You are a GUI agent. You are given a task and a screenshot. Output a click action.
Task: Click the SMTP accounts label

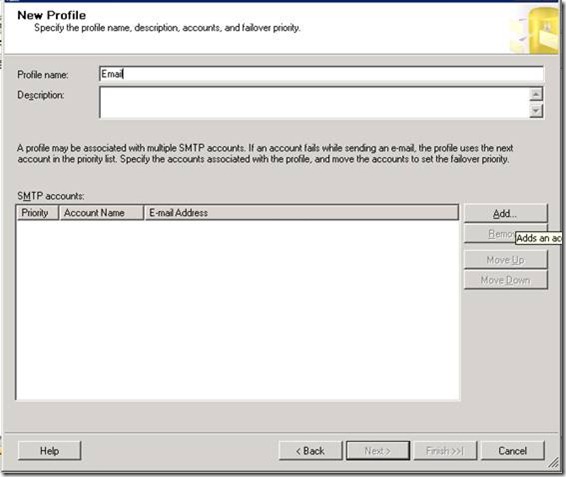(51, 196)
